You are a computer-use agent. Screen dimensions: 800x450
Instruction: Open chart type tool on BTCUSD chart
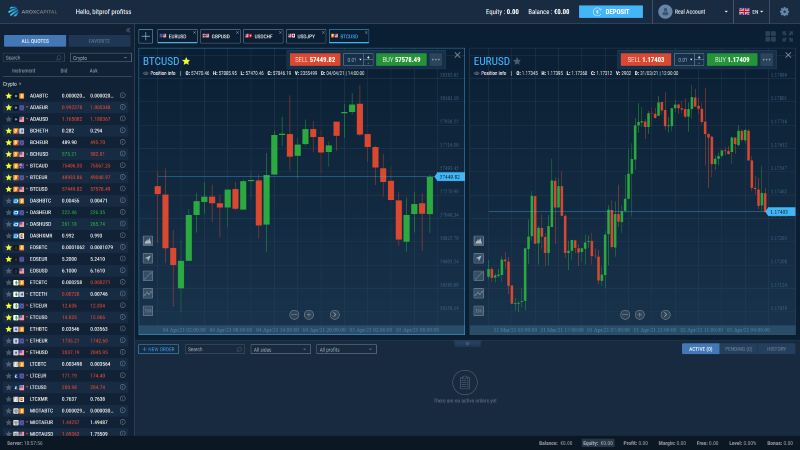click(x=148, y=241)
